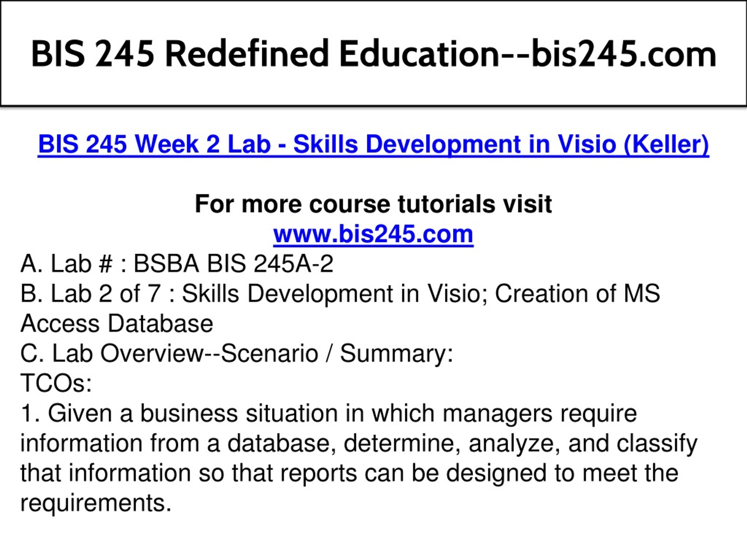Select the 'For more course tutorials visit' text
Image resolution: width=747 pixels, height=560 pixels.
[x=373, y=204]
